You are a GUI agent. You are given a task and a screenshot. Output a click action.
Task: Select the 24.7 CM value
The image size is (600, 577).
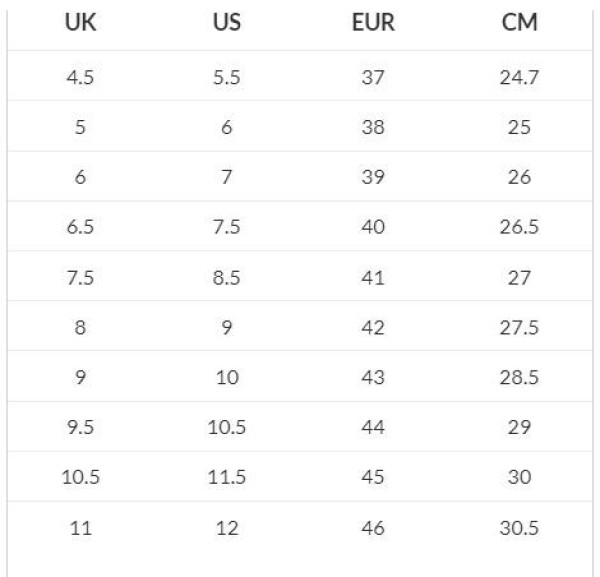click(520, 77)
